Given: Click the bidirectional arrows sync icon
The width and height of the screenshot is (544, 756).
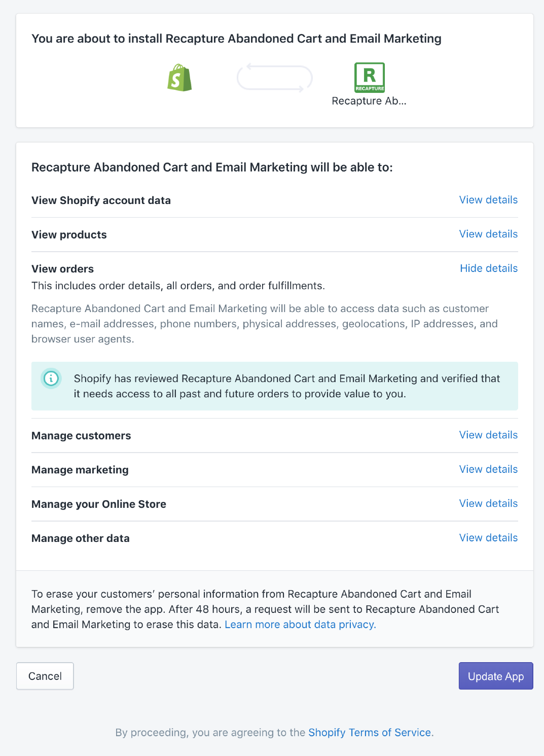Looking at the screenshot, I should tap(274, 78).
